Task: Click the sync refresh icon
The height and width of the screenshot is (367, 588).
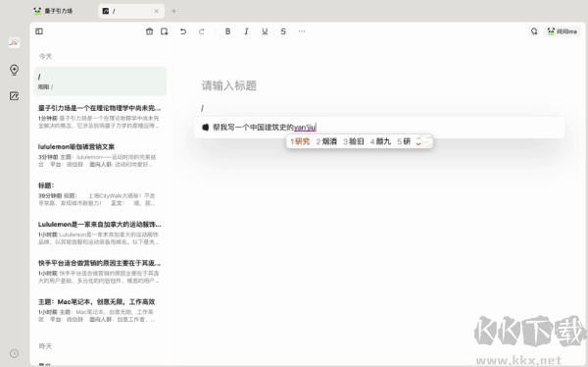Action: (x=534, y=31)
